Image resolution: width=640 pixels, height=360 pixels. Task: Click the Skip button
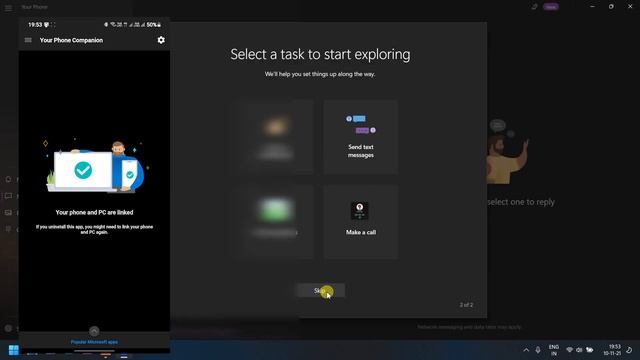[321, 291]
